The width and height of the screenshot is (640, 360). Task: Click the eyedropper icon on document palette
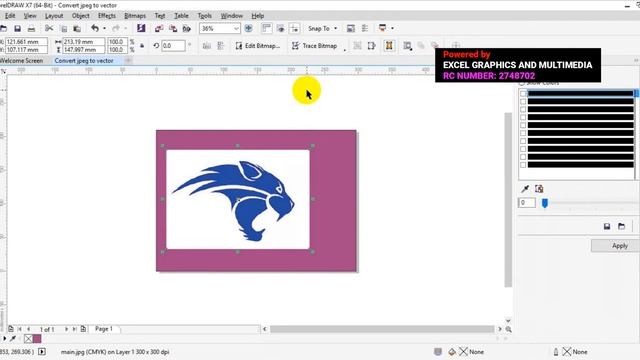tap(13, 338)
